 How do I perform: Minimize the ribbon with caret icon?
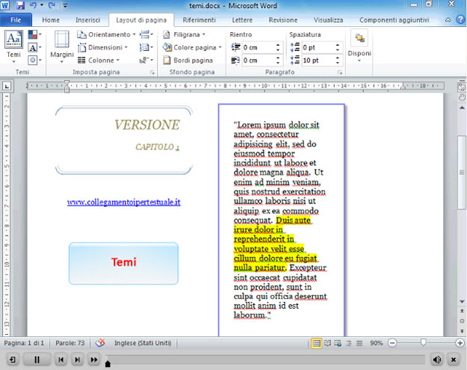coord(448,20)
